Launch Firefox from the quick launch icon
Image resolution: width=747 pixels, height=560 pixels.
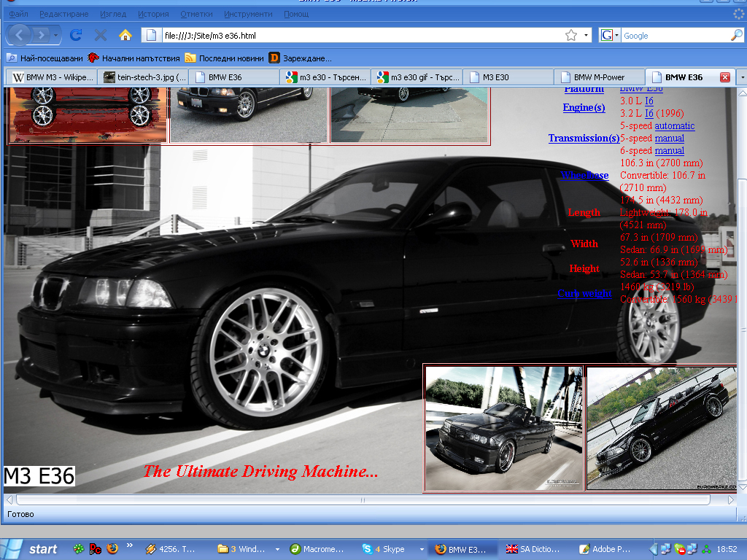click(112, 548)
